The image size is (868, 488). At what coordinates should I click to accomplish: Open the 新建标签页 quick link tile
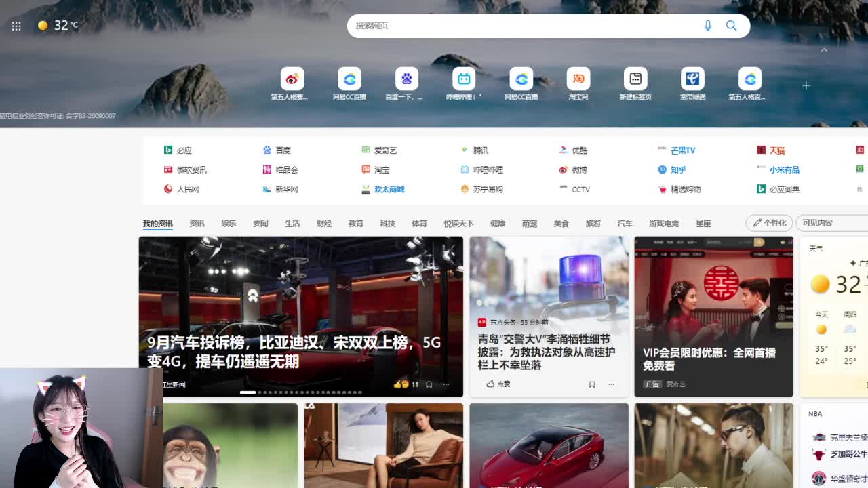(x=635, y=85)
